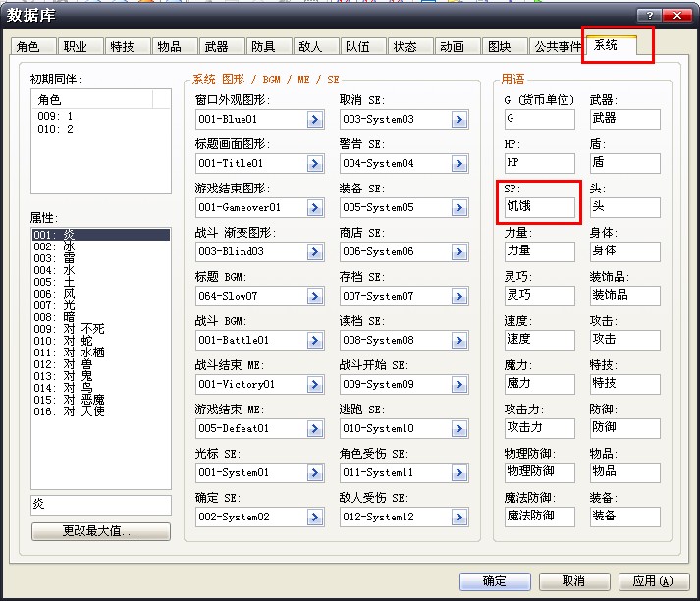Open the 图块 tab
The width and height of the screenshot is (700, 601).
click(505, 46)
